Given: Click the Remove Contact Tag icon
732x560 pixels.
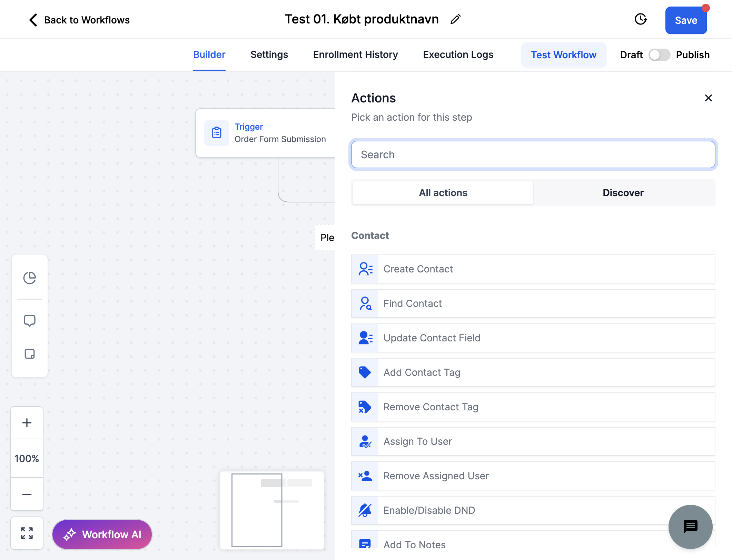Looking at the screenshot, I should pos(365,407).
